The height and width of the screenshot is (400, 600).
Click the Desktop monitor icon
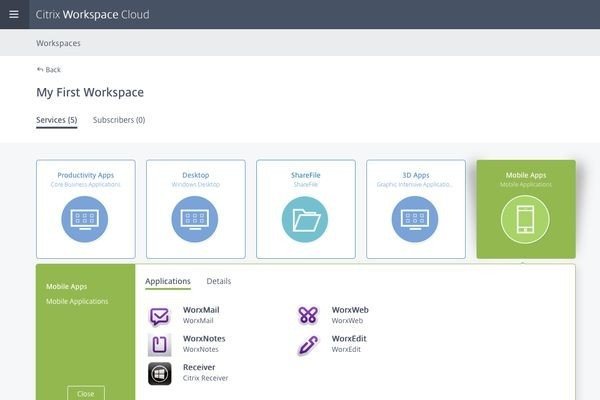tap(195, 219)
